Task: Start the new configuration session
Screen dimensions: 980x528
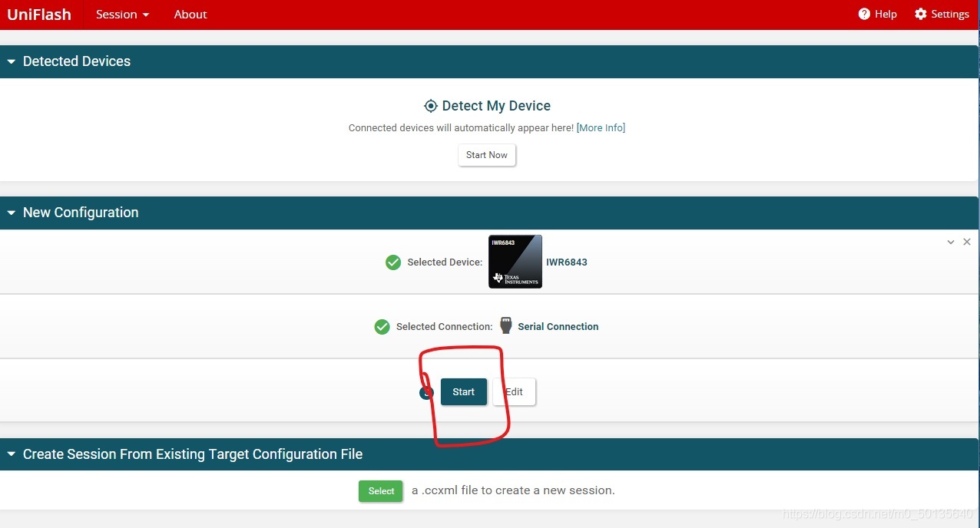Action: click(x=464, y=391)
